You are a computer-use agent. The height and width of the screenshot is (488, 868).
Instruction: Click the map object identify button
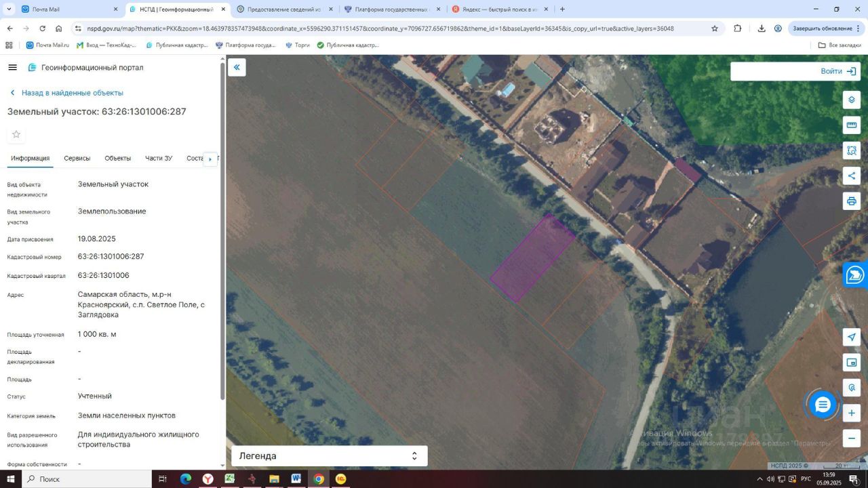(852, 388)
